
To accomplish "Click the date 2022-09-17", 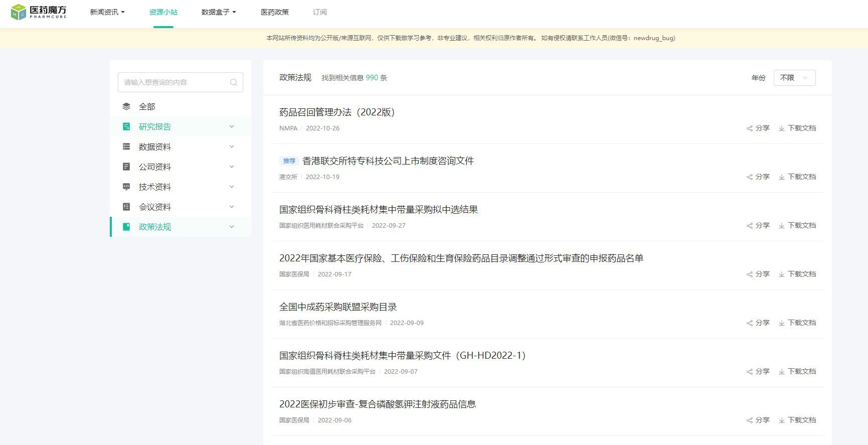I will pyautogui.click(x=334, y=274).
